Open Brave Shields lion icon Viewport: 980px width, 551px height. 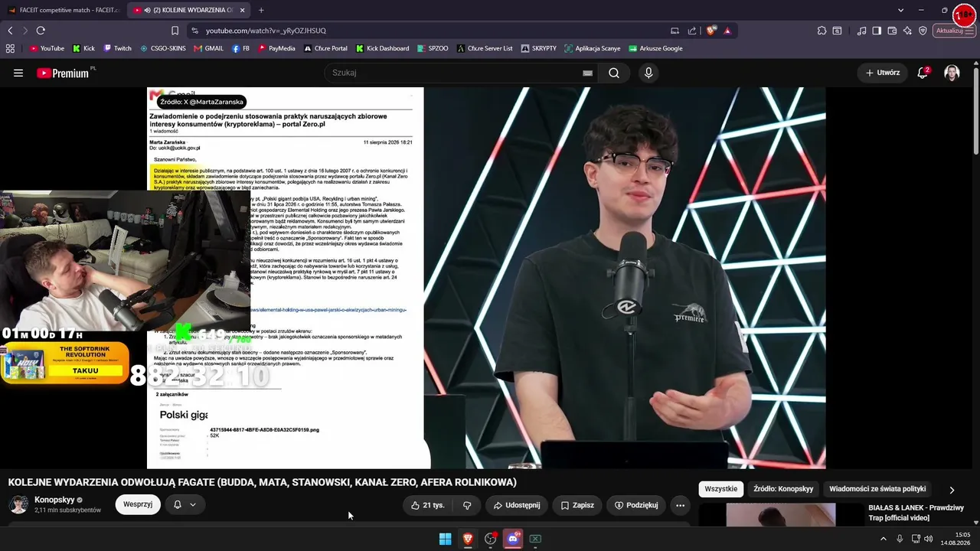(711, 31)
